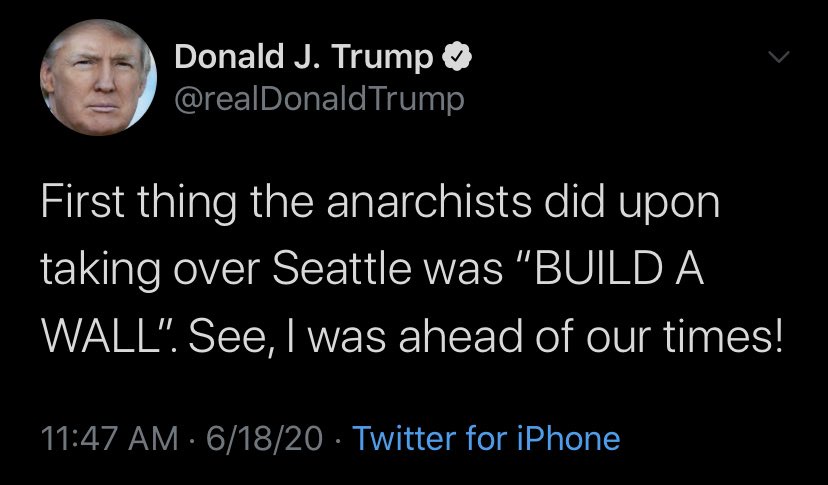Tap the word "anarchists" in the tweet
The image size is (828, 485).
tap(413, 204)
